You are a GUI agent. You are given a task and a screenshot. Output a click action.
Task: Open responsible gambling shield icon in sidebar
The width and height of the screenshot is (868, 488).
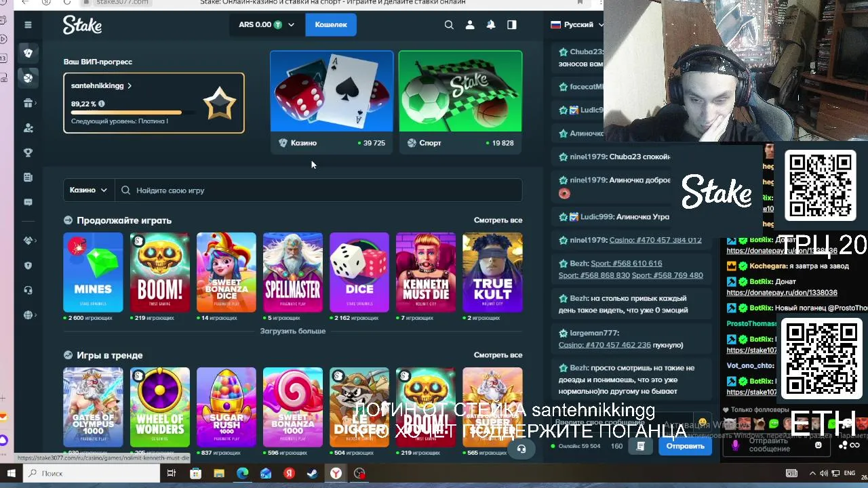click(28, 266)
